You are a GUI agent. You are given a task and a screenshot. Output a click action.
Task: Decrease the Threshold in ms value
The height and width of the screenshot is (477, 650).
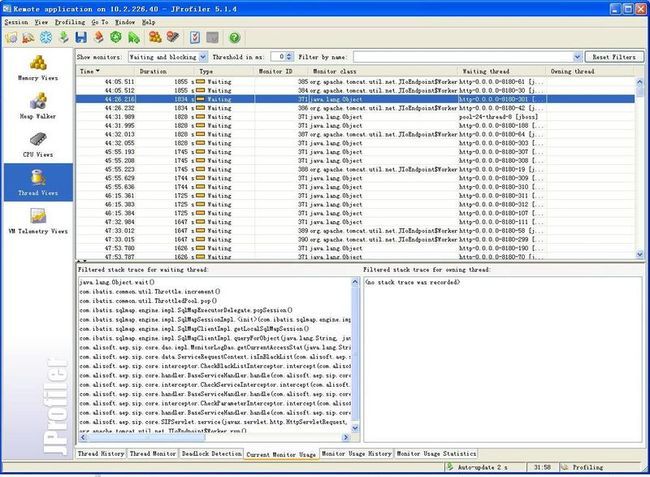289,59
